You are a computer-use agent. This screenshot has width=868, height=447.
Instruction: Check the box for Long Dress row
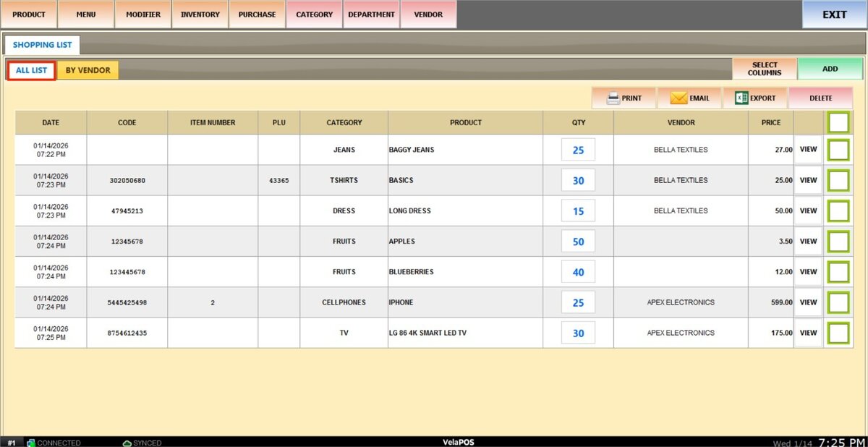click(x=838, y=210)
